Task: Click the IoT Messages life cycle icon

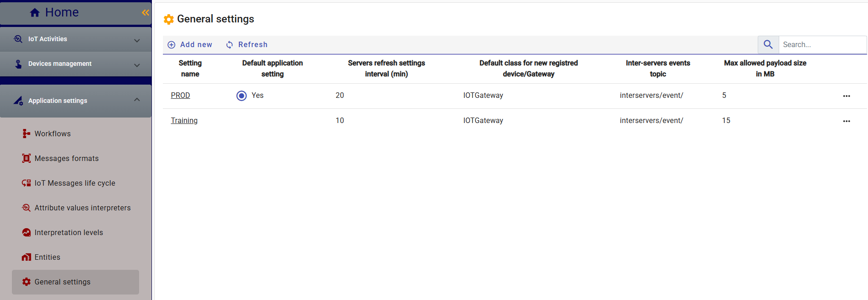Action: point(27,183)
